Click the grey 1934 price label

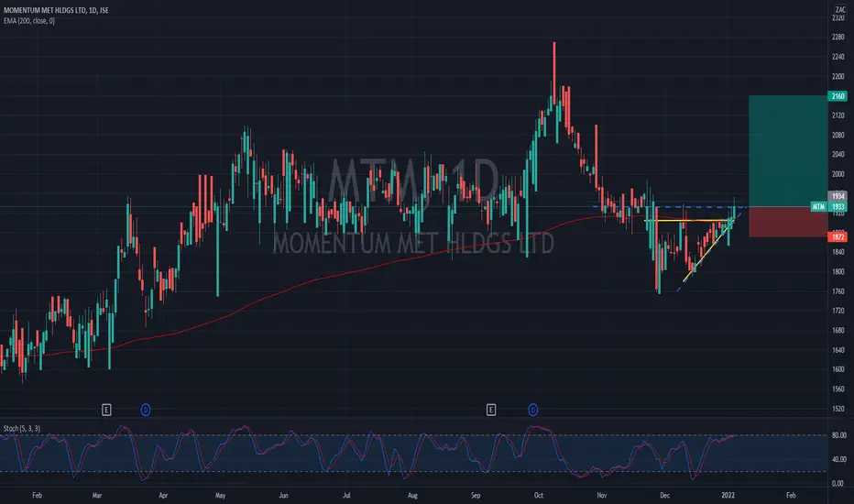coord(838,196)
